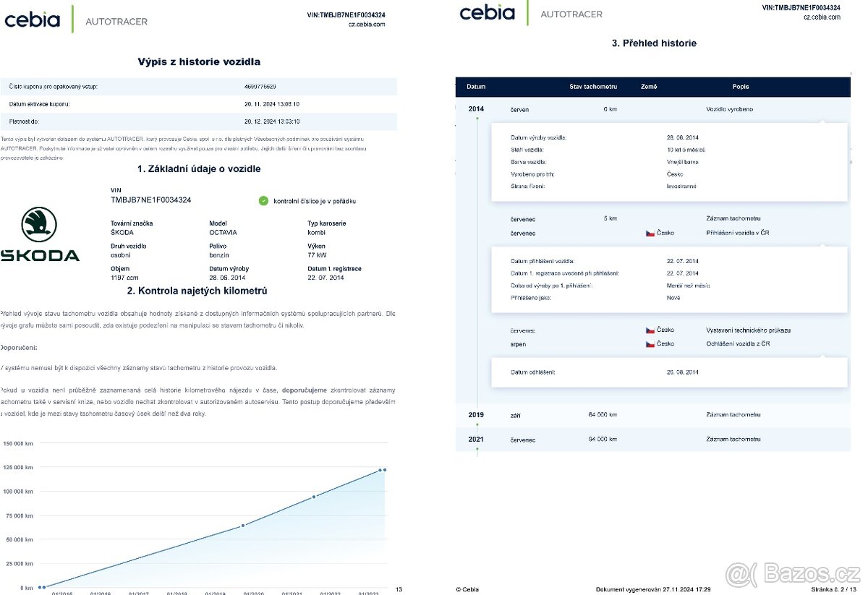The height and width of the screenshot is (595, 868).
Task: Select heading '2. Kontrola najetých kilometrů'
Action: 197,291
